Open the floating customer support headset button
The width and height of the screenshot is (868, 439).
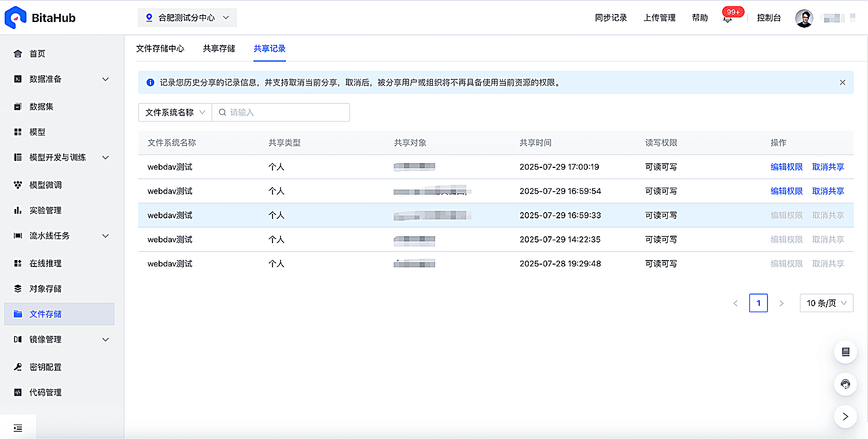click(x=845, y=384)
